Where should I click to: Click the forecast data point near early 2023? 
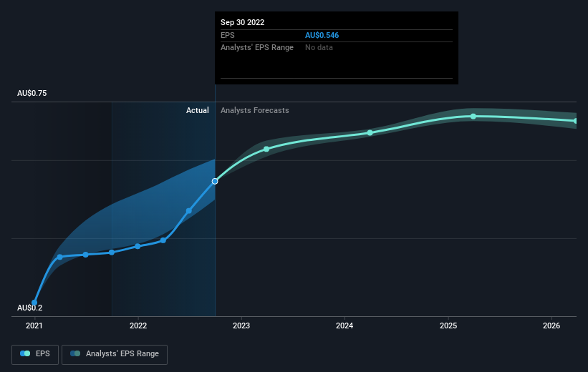(266, 149)
